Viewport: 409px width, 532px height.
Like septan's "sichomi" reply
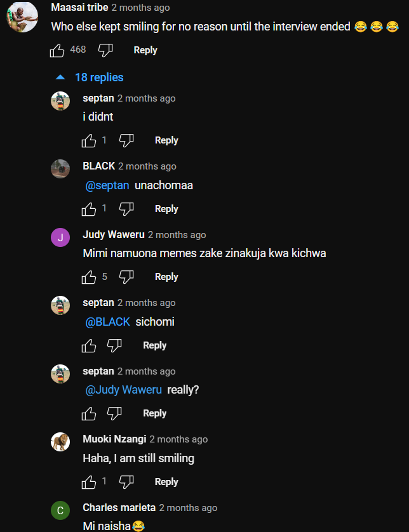click(x=89, y=345)
